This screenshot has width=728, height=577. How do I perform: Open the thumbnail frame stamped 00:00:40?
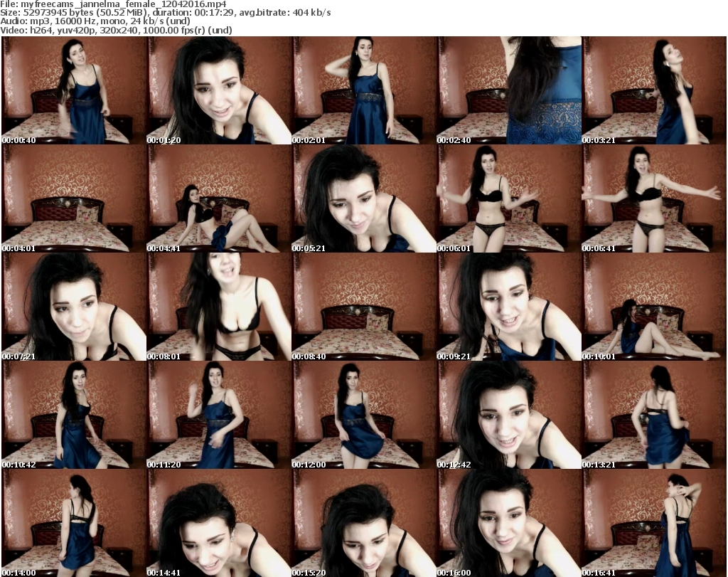point(74,90)
